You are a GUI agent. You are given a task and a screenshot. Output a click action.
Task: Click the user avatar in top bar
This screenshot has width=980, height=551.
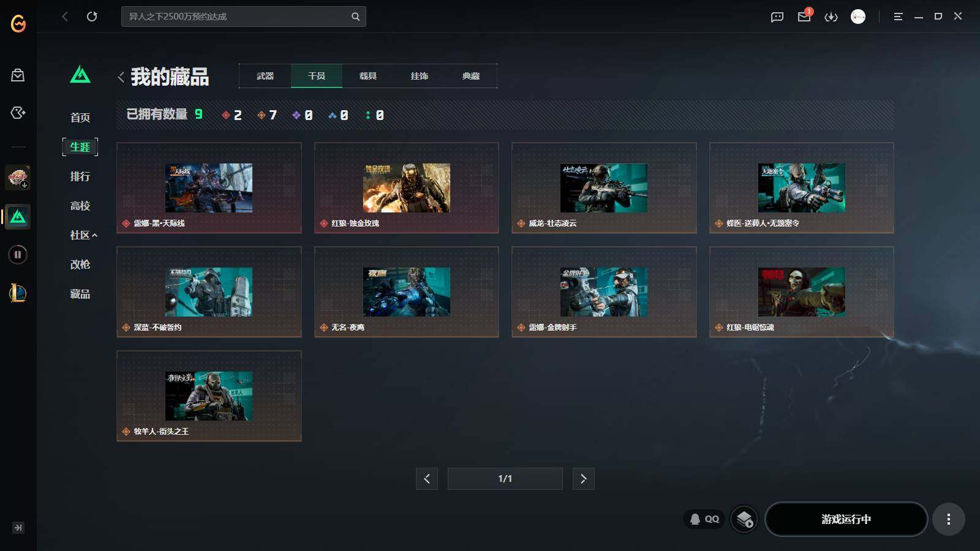tap(858, 17)
